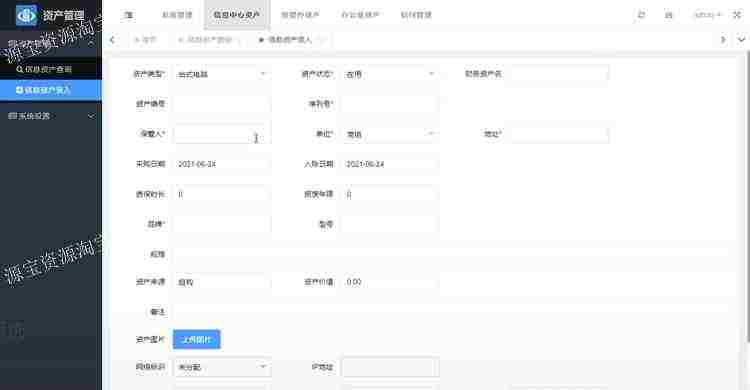Click the plus icon beside 信息资产录入
The image size is (750, 390).
[x=20, y=90]
